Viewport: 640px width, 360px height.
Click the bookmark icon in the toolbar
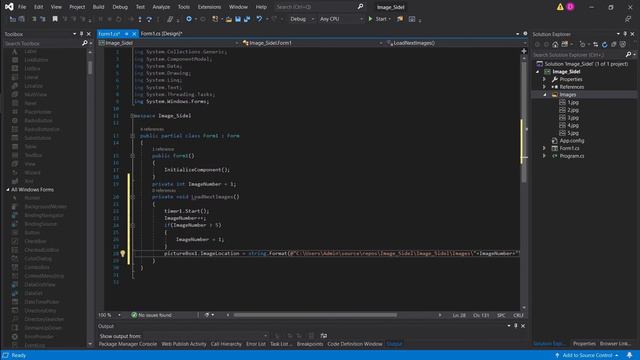[55, 19]
